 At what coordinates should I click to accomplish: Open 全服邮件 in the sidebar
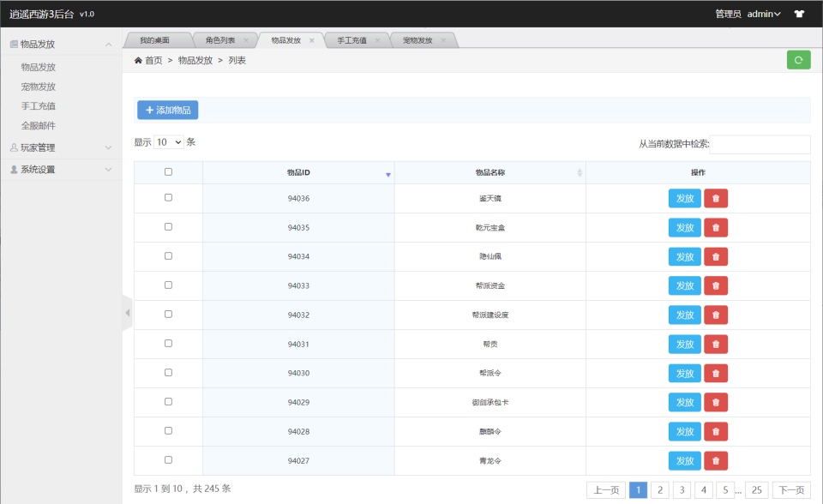[39, 126]
